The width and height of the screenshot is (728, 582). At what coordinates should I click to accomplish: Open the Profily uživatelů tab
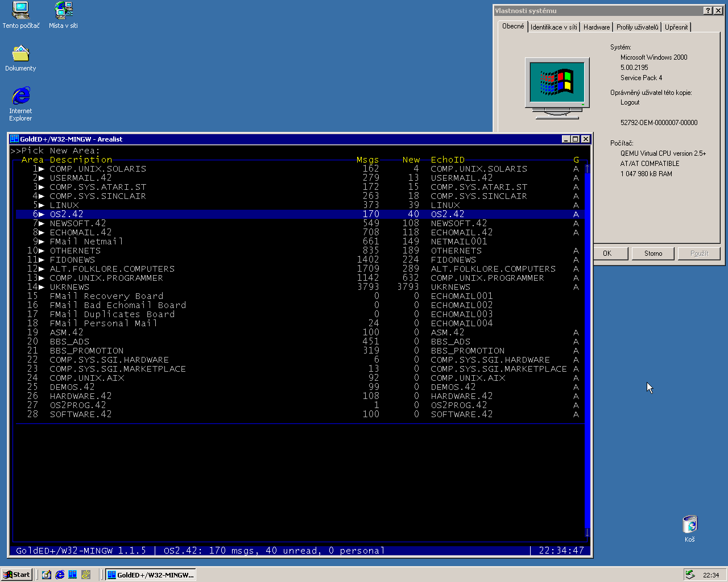point(637,27)
